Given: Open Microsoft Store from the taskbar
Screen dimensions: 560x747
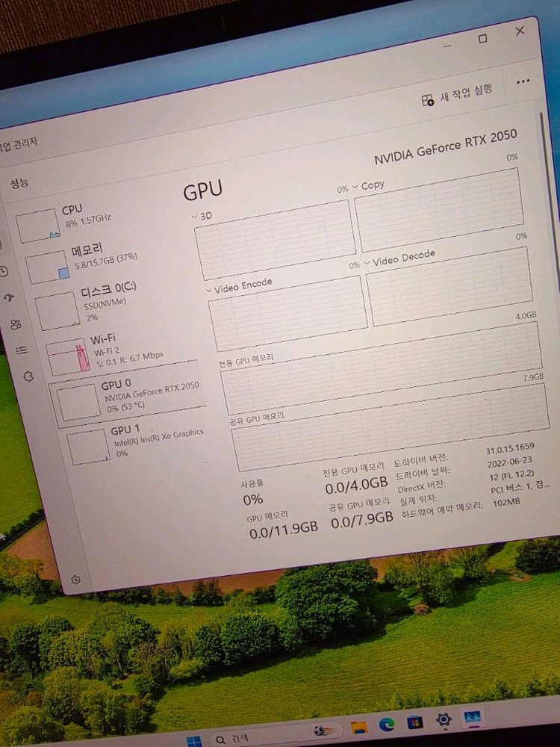Looking at the screenshot, I should [x=414, y=722].
